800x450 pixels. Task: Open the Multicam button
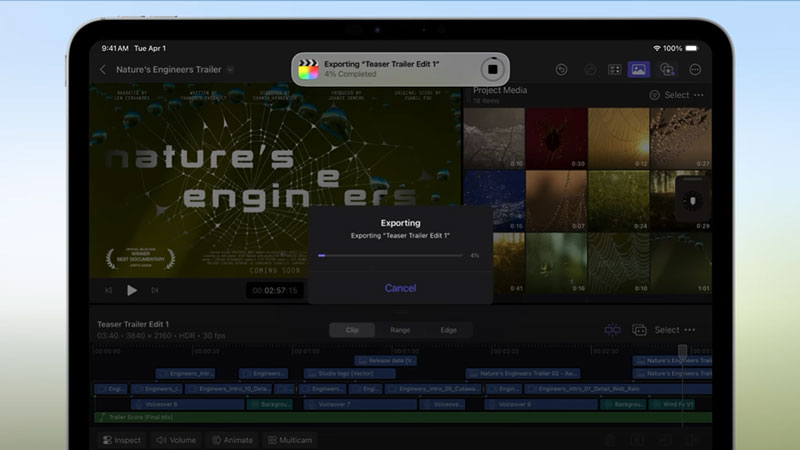(290, 440)
